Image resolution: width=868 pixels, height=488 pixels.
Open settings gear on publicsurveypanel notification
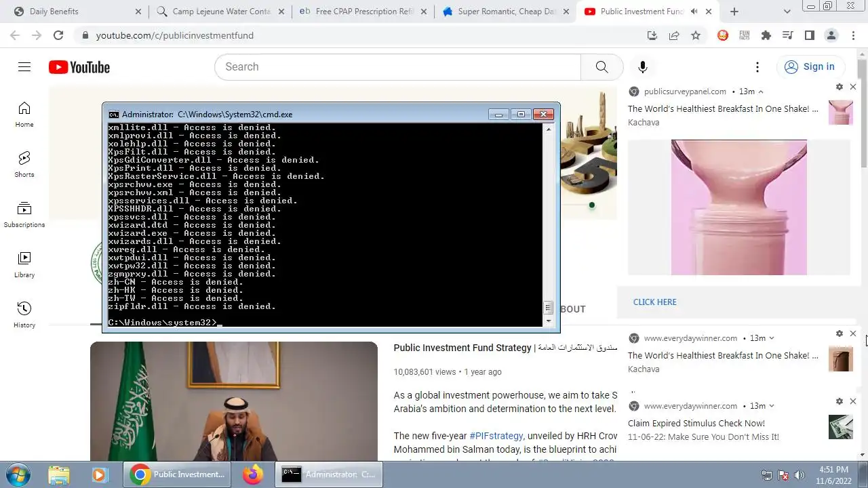840,87
